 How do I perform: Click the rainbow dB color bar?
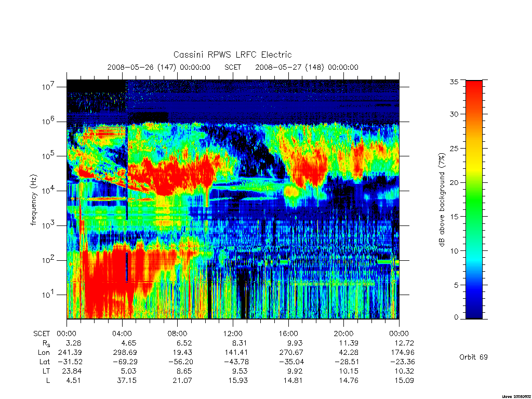[x=474, y=199]
